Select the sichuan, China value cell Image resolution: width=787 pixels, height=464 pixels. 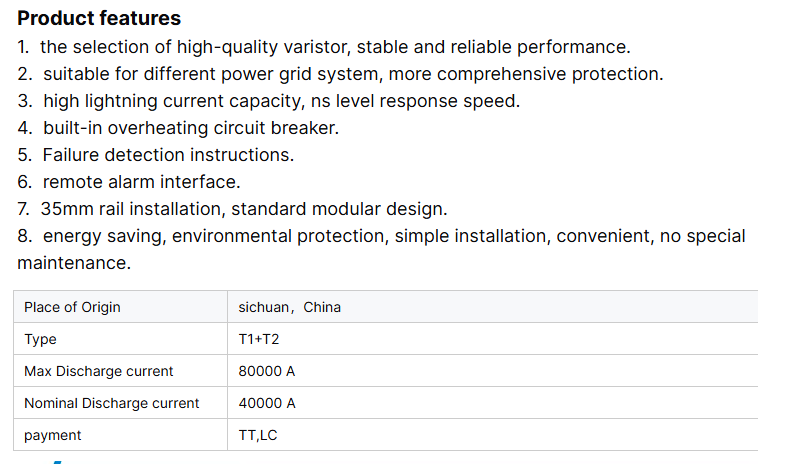click(x=290, y=307)
